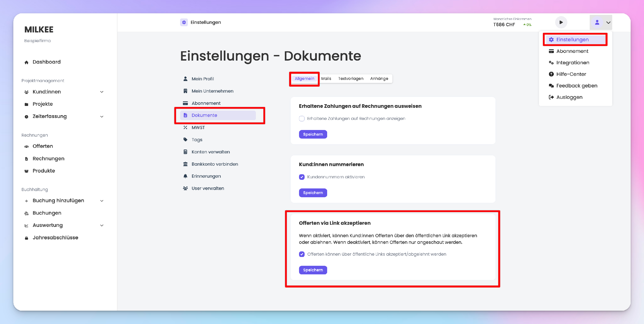Enable Erhaltene Zahlungen auf Rechnungen anzeigen checkbox
This screenshot has height=324, width=644.
point(302,119)
